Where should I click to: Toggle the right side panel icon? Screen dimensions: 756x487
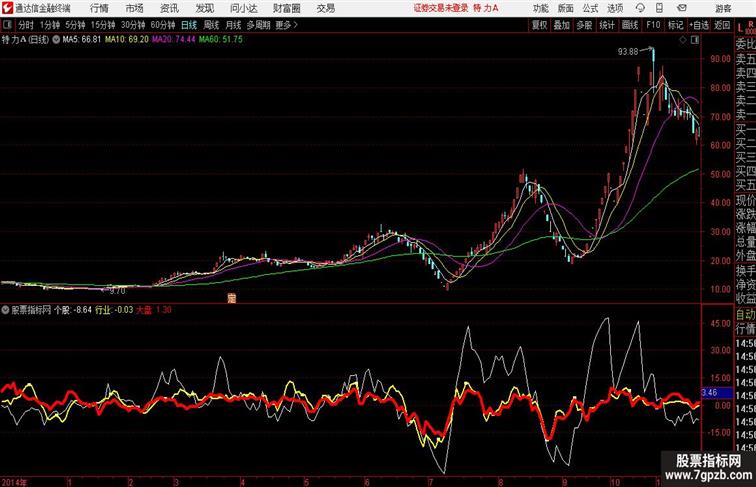click(695, 40)
